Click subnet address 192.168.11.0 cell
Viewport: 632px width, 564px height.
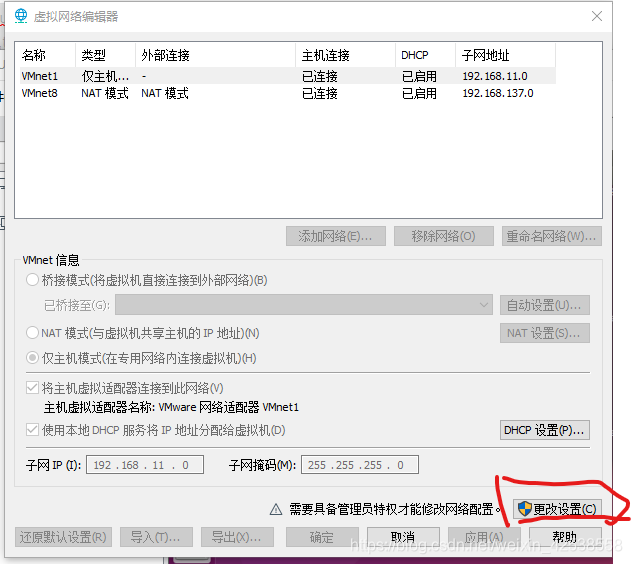coord(495,76)
